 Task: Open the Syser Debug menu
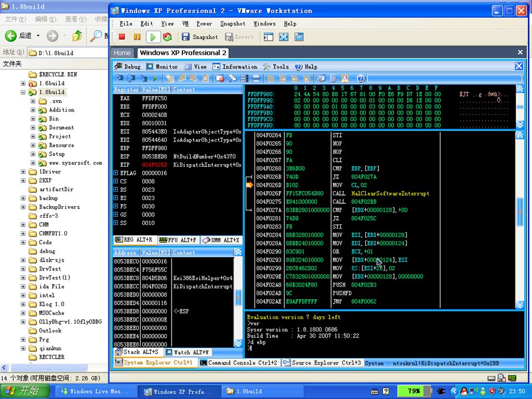pyautogui.click(x=127, y=67)
